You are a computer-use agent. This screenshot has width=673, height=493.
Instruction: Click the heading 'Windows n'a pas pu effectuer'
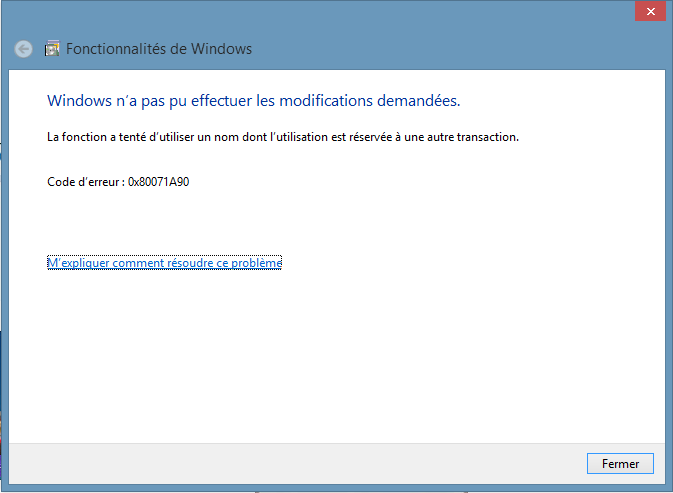coord(254,101)
